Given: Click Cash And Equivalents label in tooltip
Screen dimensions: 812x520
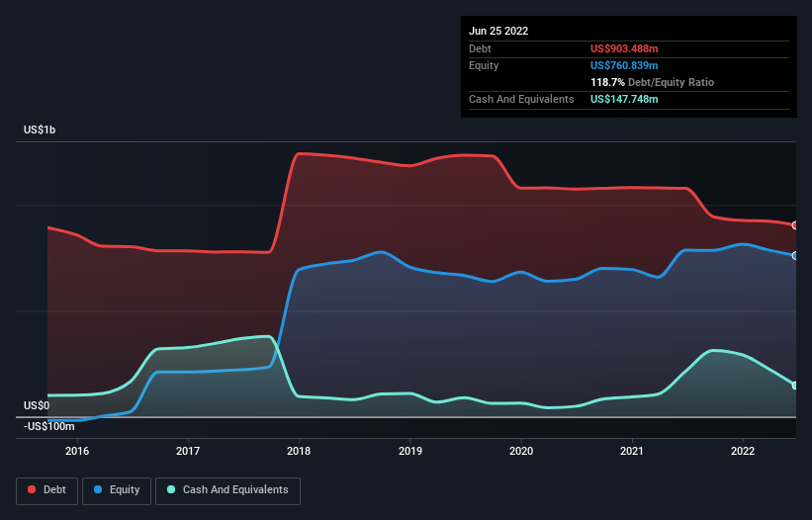Looking at the screenshot, I should (x=521, y=99).
